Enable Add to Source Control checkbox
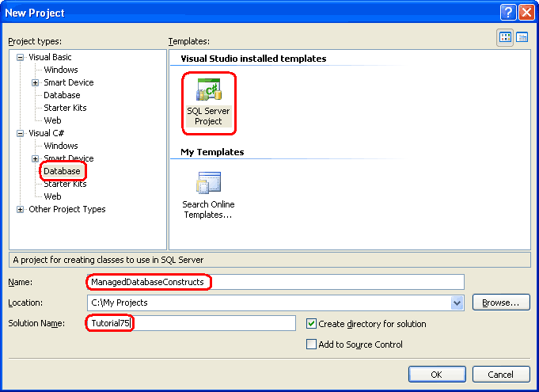The image size is (539, 392). [312, 344]
